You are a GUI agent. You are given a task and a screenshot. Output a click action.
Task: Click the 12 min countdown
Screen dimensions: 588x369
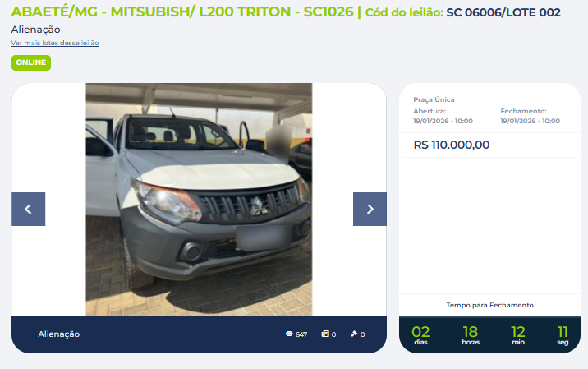point(518,334)
